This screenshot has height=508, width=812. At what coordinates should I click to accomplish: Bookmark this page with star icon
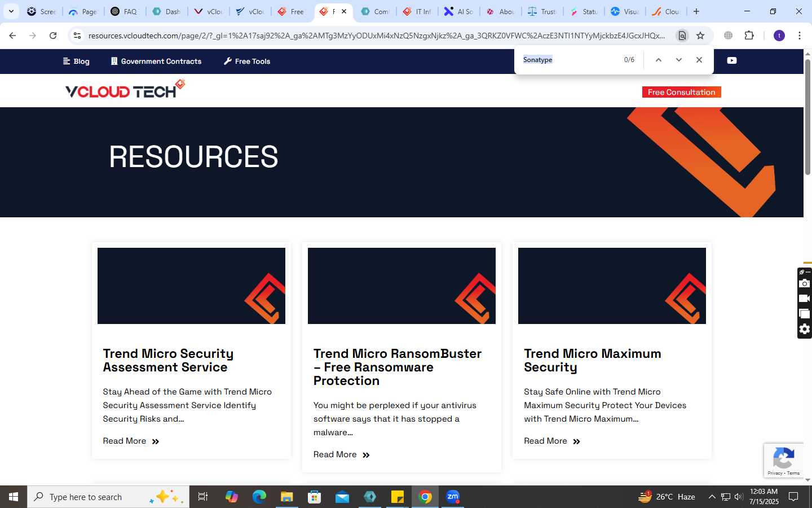[700, 36]
